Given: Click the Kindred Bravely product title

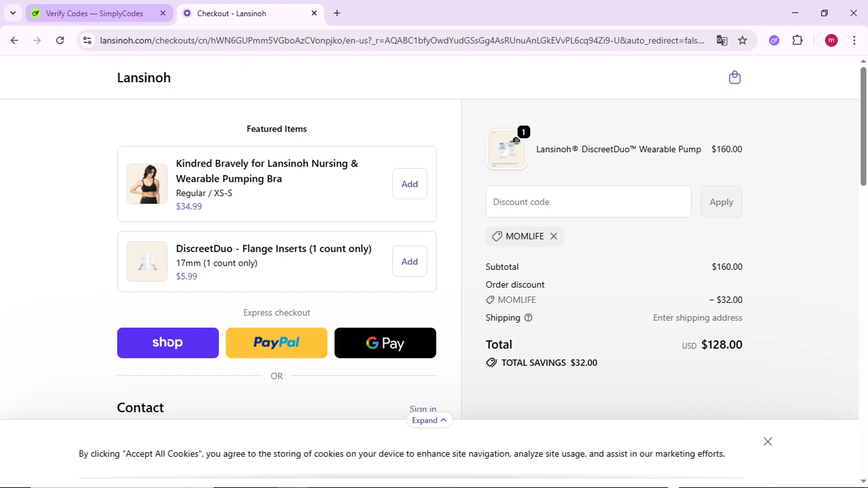Looking at the screenshot, I should 267,171.
